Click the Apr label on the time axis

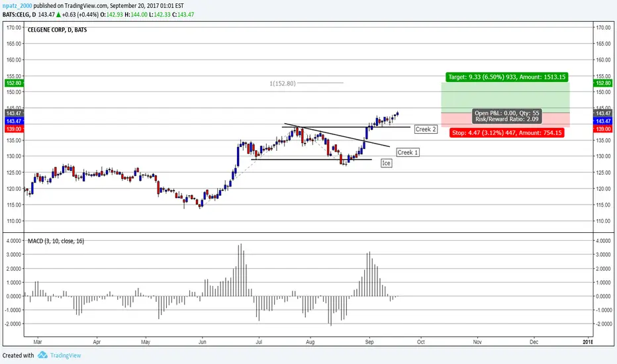97,342
